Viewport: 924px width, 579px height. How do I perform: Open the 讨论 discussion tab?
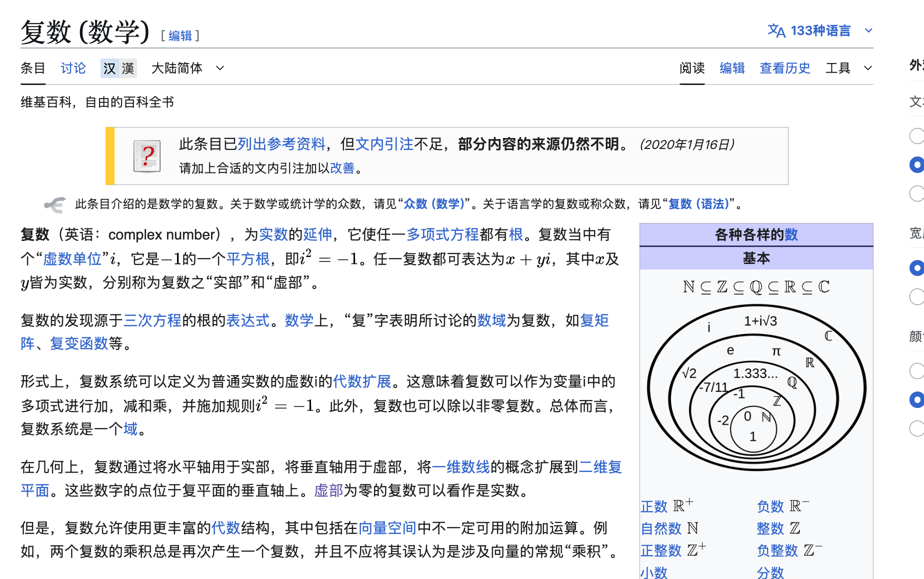pyautogui.click(x=73, y=68)
